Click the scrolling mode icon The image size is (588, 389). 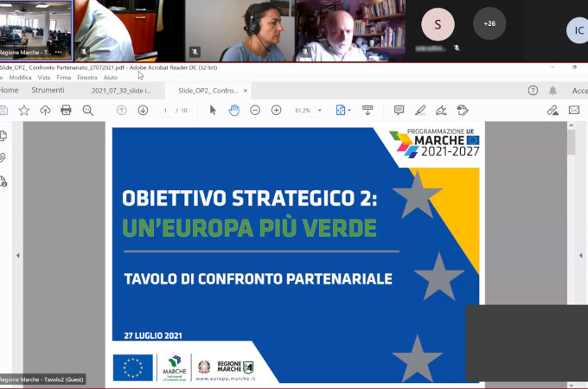pyautogui.click(x=367, y=110)
